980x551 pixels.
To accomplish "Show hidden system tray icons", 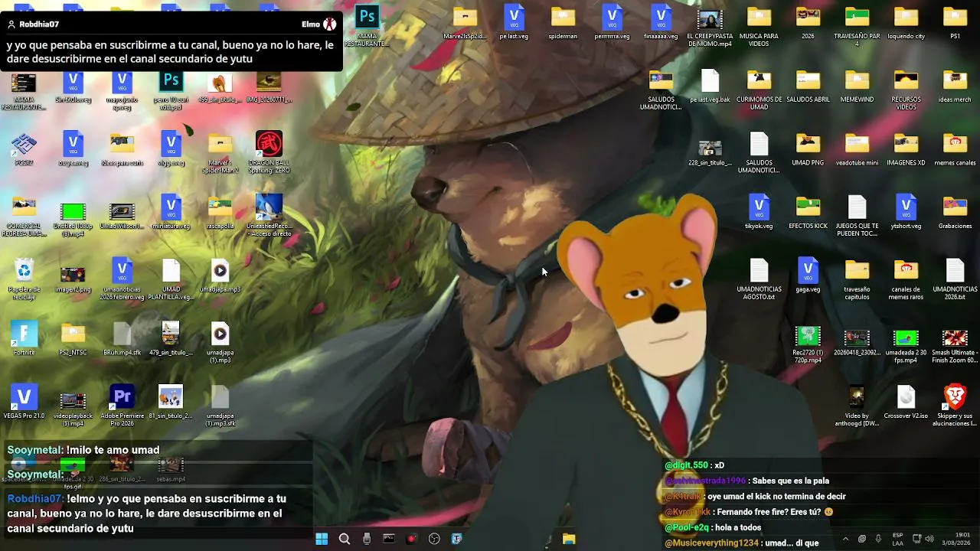I will [845, 539].
